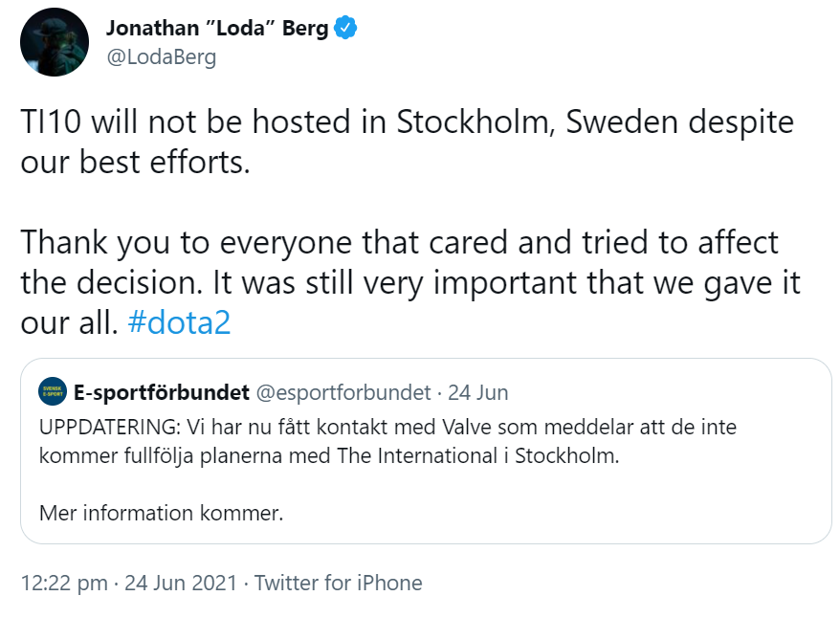Screen dimensions: 840x618
Task: Open the Jonathan "Loda" Berg display name
Action: click(x=217, y=28)
